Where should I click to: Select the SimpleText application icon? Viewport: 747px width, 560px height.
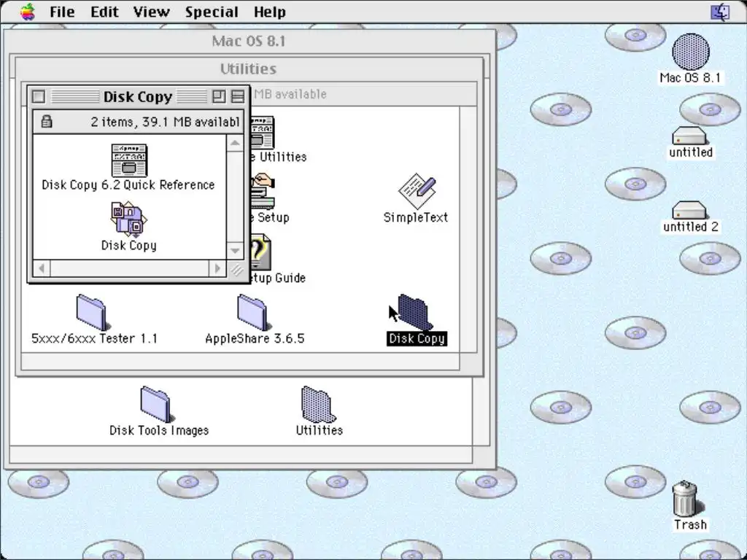pos(417,191)
